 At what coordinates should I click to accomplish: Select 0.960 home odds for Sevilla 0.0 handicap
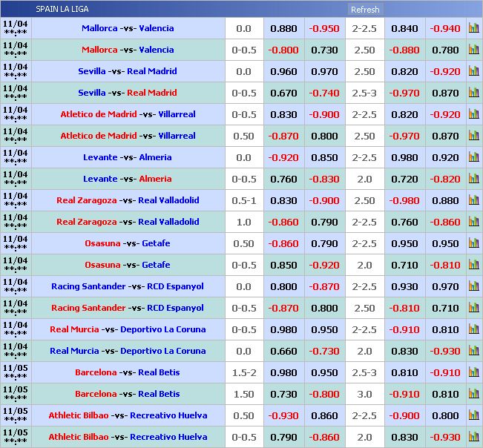pyautogui.click(x=283, y=71)
